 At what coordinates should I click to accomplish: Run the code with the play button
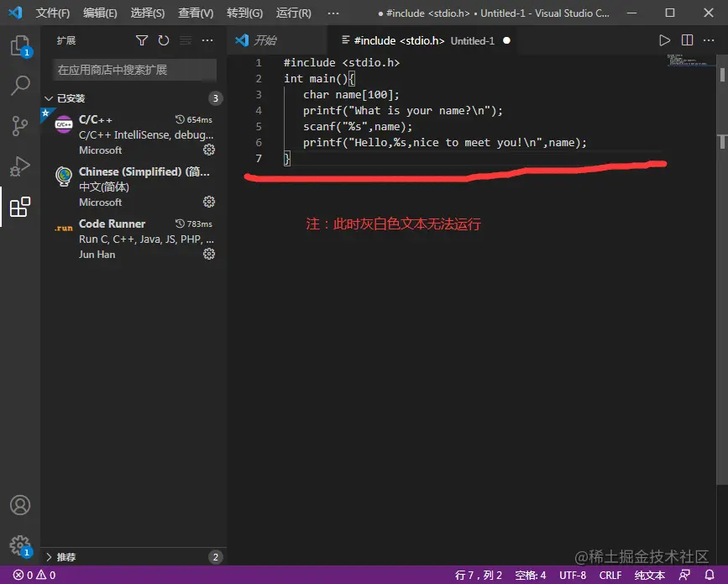click(x=664, y=40)
